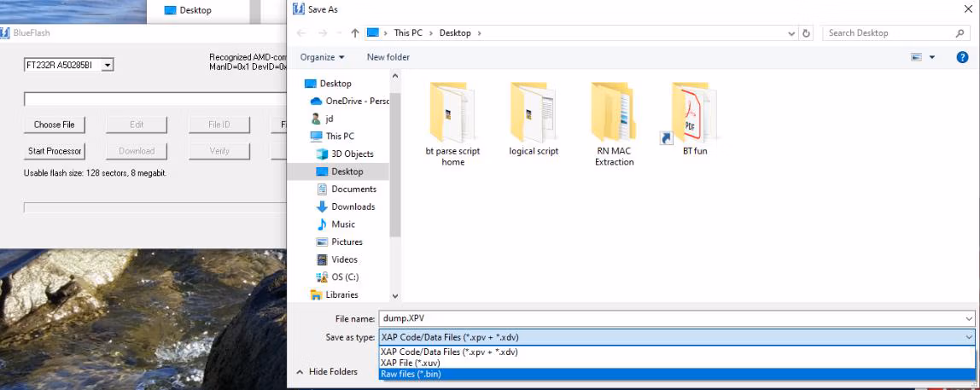The height and width of the screenshot is (390, 980).
Task: Collapse folder pane with Hide Folders
Action: click(x=326, y=372)
